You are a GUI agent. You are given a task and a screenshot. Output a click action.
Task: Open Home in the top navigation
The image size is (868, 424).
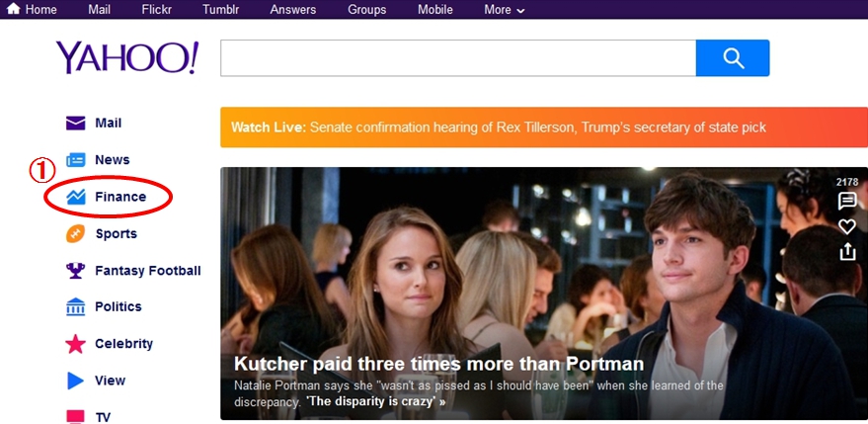coord(40,10)
